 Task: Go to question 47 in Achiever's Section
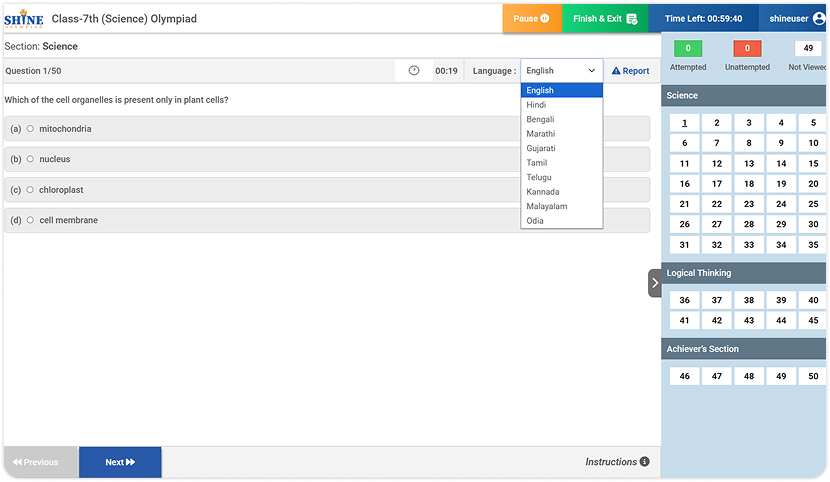(x=716, y=377)
